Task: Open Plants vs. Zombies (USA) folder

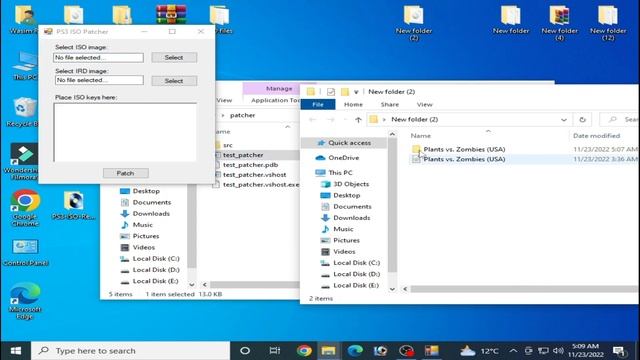Action: point(464,149)
